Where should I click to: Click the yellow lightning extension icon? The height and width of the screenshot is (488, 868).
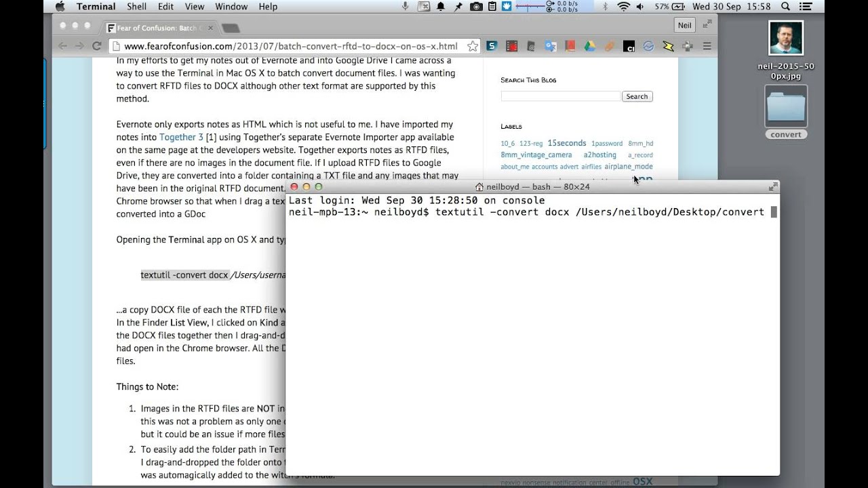pos(668,46)
